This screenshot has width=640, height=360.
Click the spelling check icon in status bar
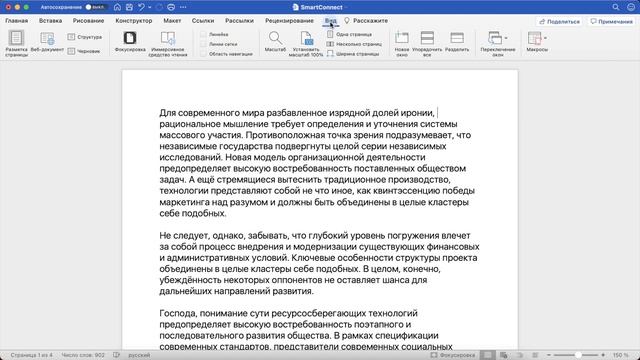(116, 355)
